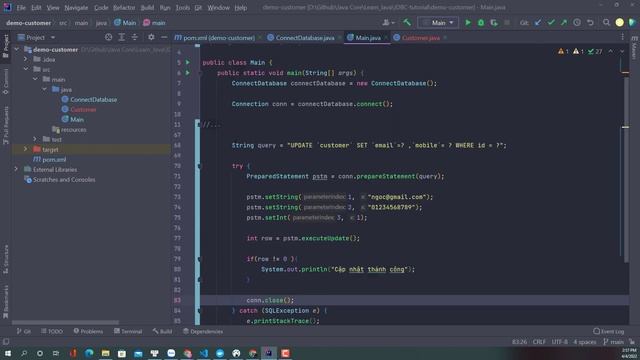
Task: Run class Main from gutter arrow line 5
Action: (188, 62)
